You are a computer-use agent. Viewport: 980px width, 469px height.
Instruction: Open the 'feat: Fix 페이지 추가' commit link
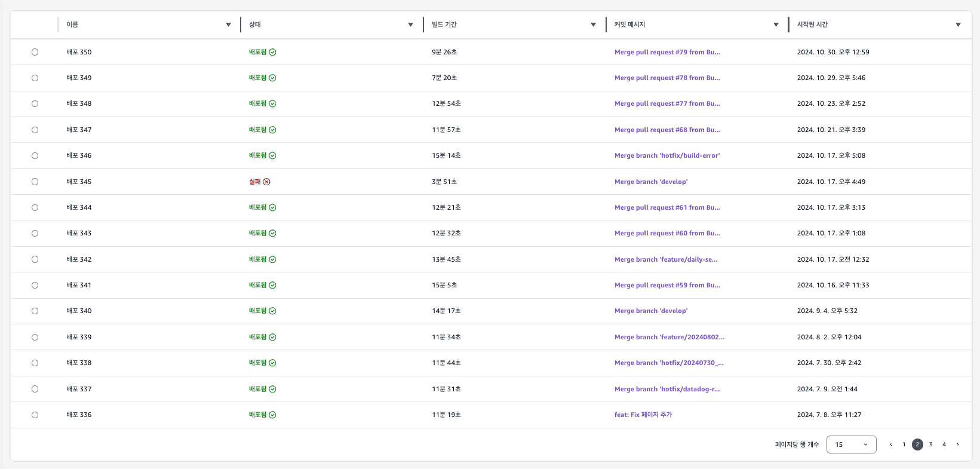[643, 415]
